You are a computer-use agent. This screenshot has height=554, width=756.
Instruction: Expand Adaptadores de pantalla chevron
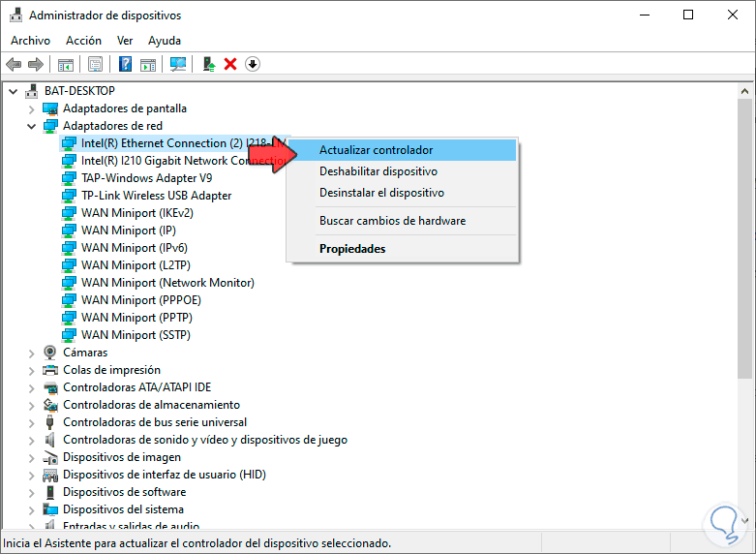[32, 109]
